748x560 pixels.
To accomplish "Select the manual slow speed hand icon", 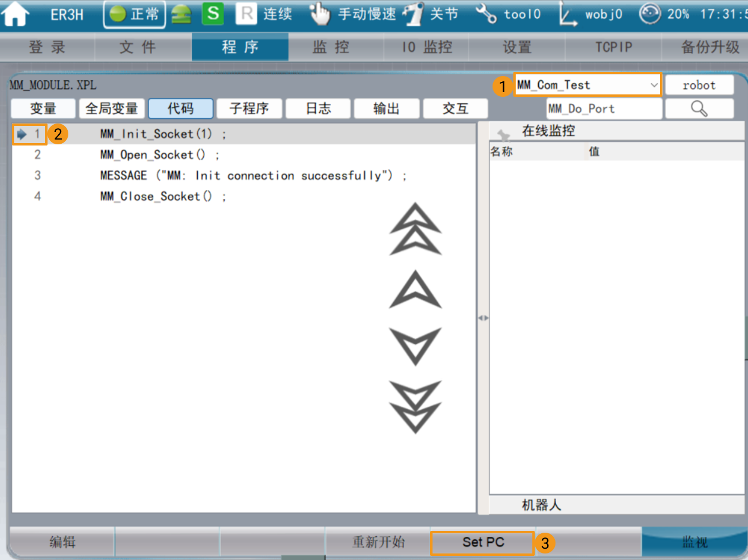I will click(x=320, y=15).
